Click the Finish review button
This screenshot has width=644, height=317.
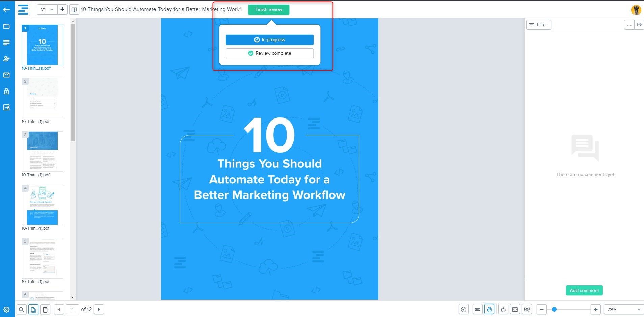tap(268, 10)
